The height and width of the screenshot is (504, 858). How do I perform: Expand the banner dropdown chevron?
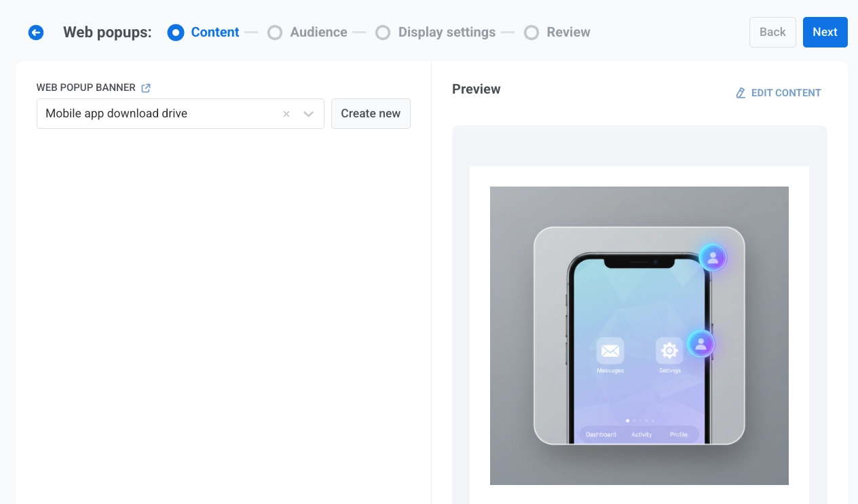tap(309, 114)
